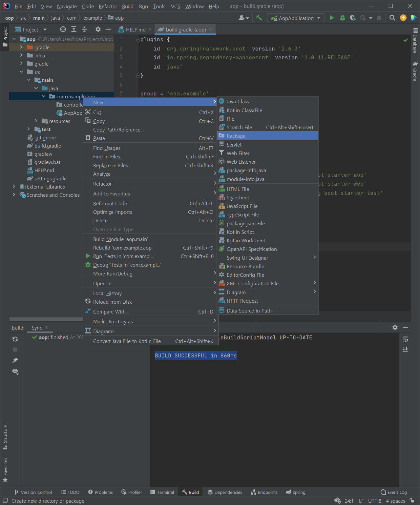
Task: Open the Database tool window
Action: tap(415, 41)
